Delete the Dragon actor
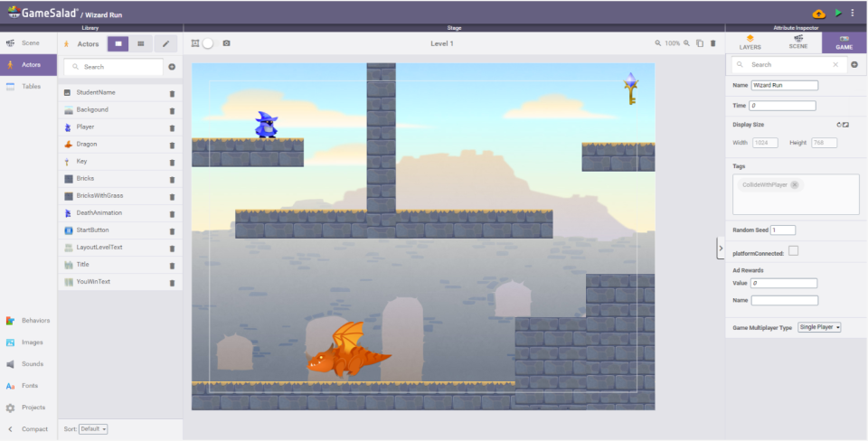 pos(172,145)
